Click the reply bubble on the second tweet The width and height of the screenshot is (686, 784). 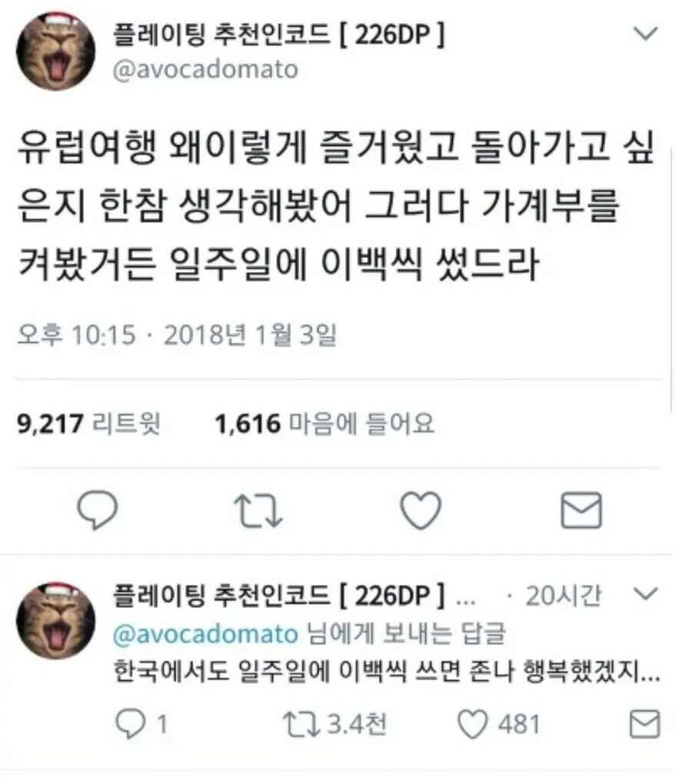(x=131, y=725)
